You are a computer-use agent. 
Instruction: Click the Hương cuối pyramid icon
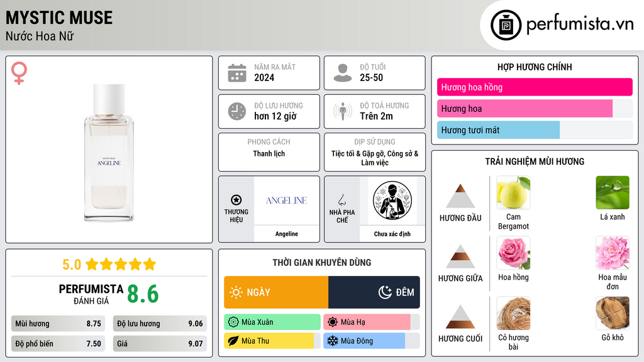click(x=460, y=317)
